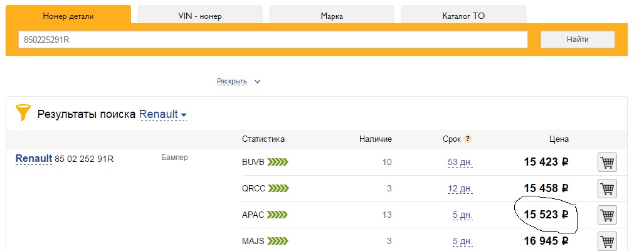The width and height of the screenshot is (644, 251).
Task: Select the Марка tab
Action: click(x=331, y=16)
